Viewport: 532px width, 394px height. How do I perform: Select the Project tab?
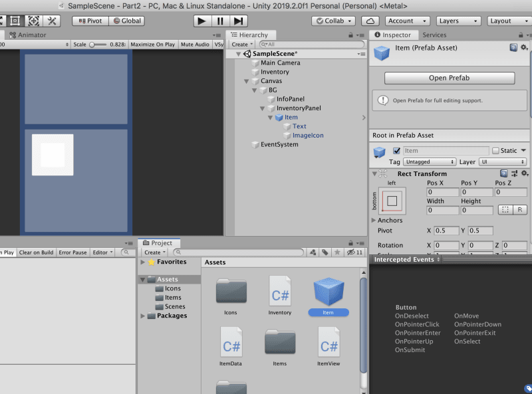coord(158,243)
